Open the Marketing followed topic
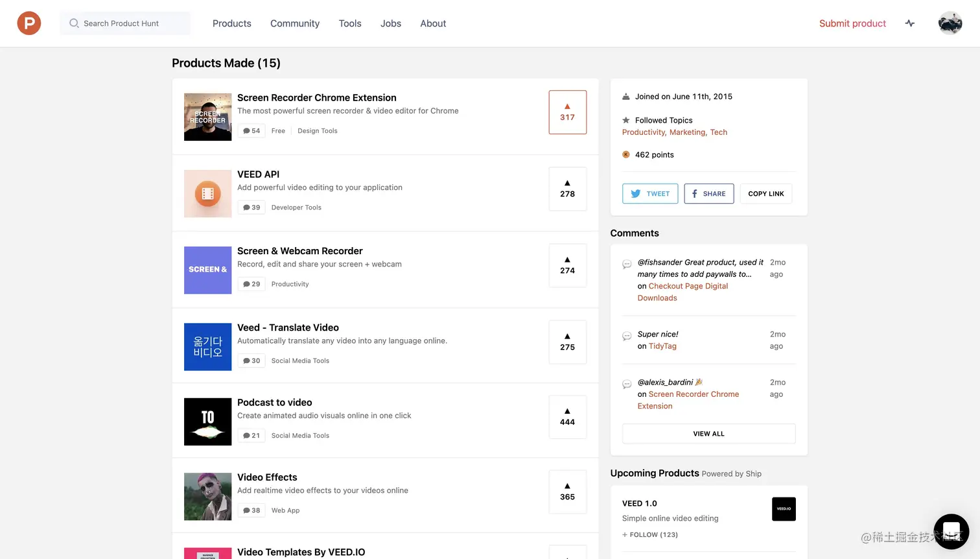This screenshot has height=559, width=980. click(x=688, y=132)
